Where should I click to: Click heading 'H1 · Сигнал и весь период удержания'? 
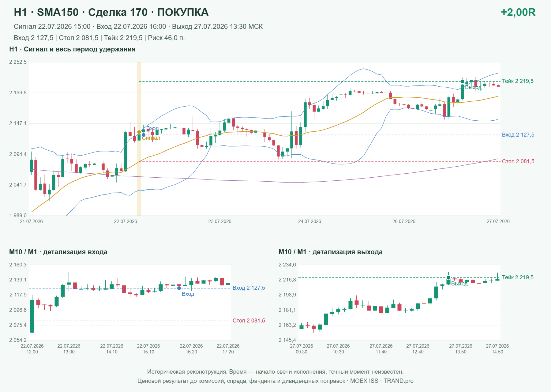tap(72, 49)
